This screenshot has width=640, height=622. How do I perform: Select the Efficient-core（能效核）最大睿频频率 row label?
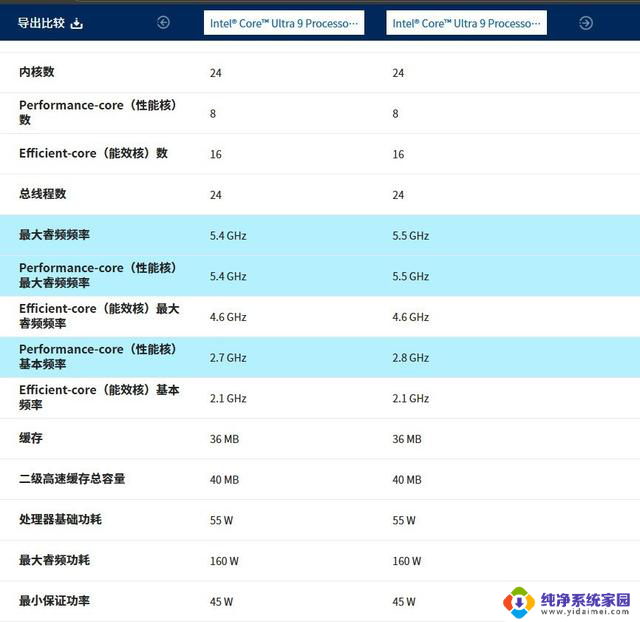[x=98, y=316]
